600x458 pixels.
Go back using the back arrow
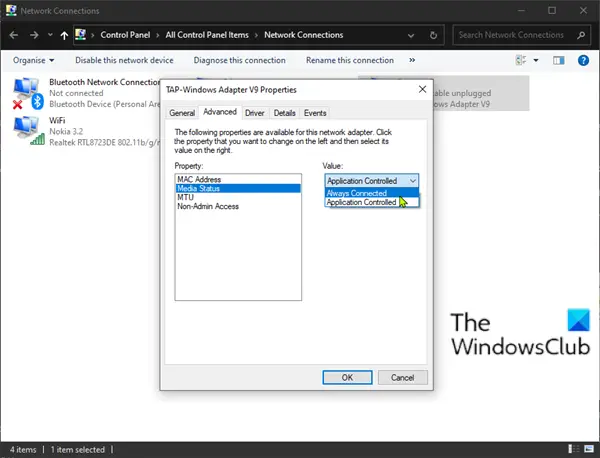click(x=14, y=35)
